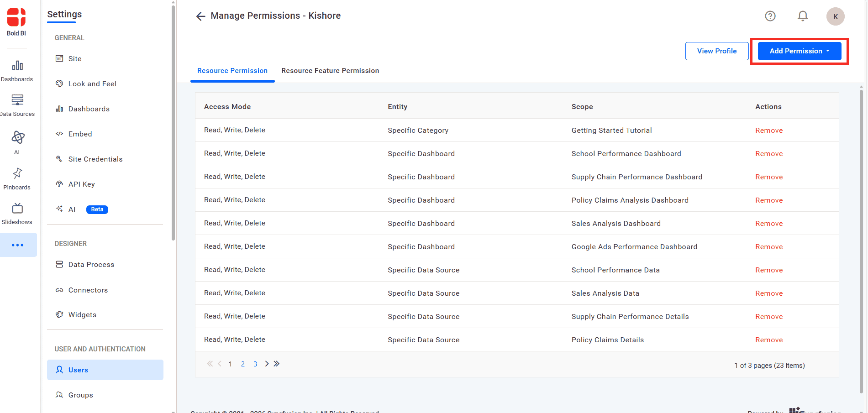The width and height of the screenshot is (868, 413).
Task: Remove the School Performance Dashboard permission
Action: tap(768, 153)
